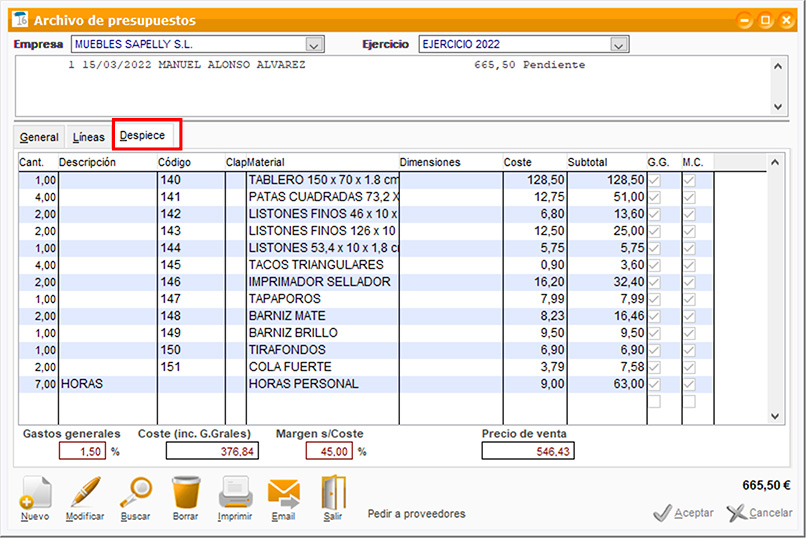Click the 128,50 coste cell

(535, 180)
